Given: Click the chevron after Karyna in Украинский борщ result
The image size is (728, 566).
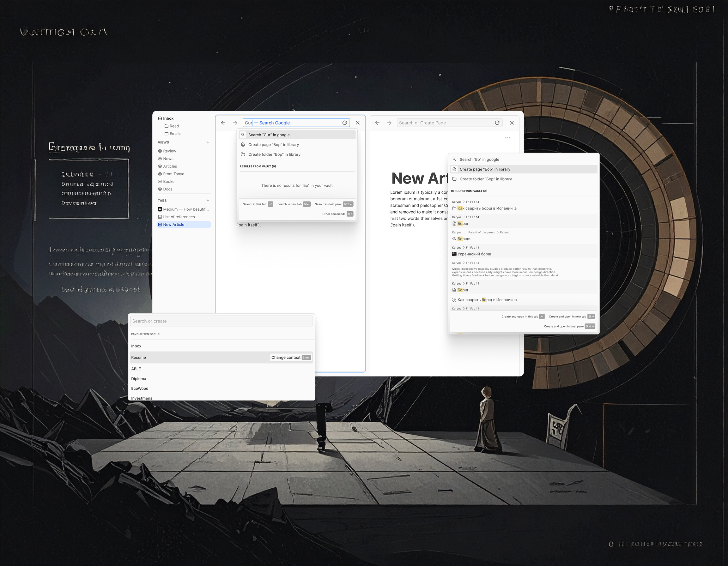Looking at the screenshot, I should (x=464, y=248).
